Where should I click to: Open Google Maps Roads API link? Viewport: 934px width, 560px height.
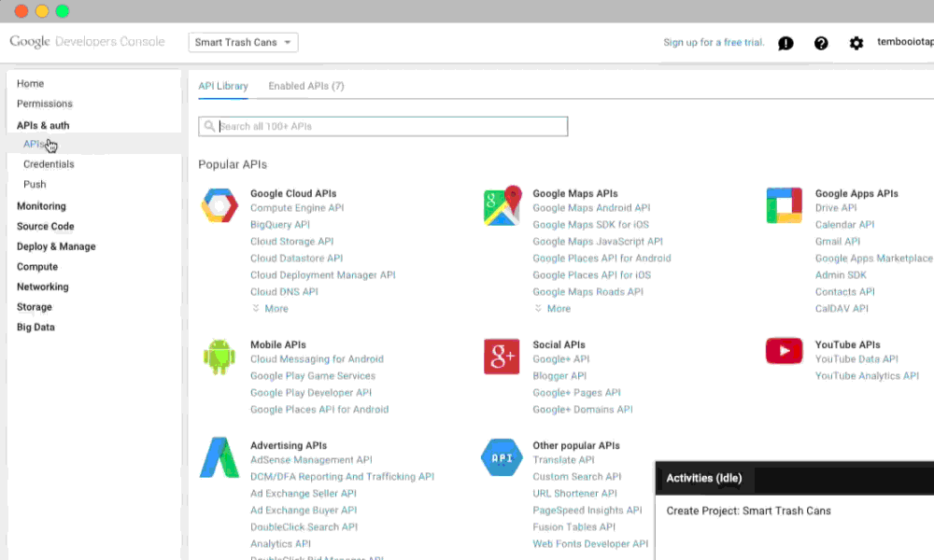[587, 292]
